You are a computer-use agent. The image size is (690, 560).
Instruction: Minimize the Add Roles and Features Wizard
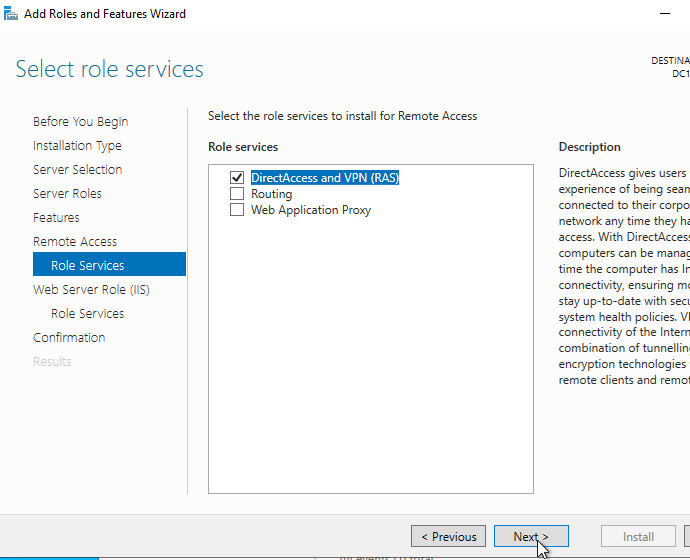click(x=666, y=14)
